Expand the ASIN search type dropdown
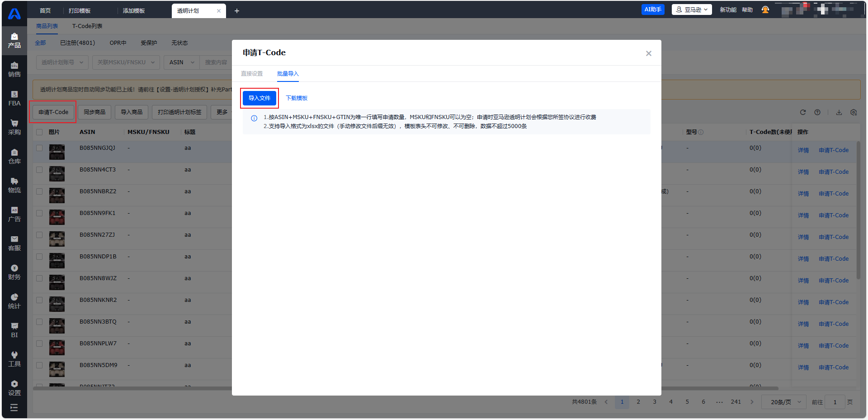The height and width of the screenshot is (420, 868). pos(182,62)
